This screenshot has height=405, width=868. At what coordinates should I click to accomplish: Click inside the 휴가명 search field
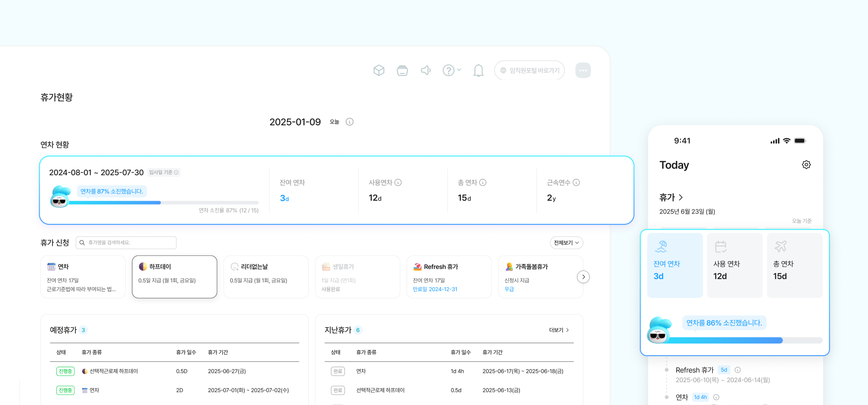click(x=126, y=243)
